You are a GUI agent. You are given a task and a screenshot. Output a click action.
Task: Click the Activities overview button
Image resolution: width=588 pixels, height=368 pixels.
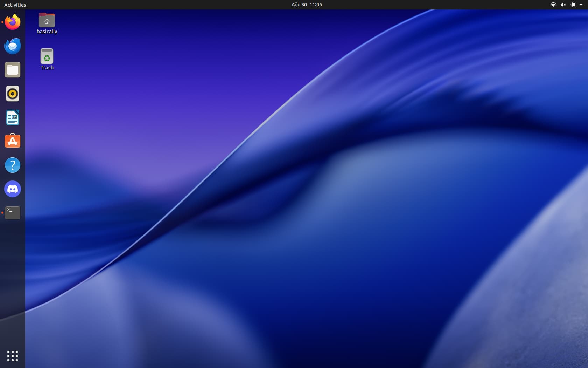tap(15, 5)
